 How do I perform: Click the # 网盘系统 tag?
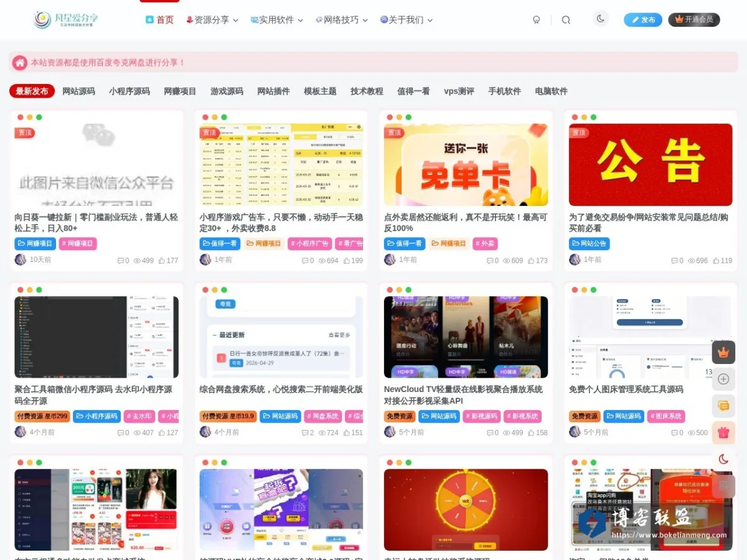point(323,416)
